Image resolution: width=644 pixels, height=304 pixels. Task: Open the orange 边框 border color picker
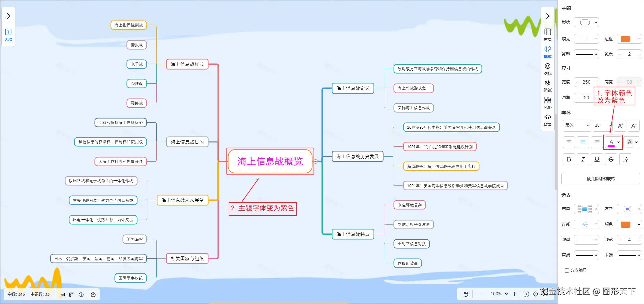[x=629, y=39]
